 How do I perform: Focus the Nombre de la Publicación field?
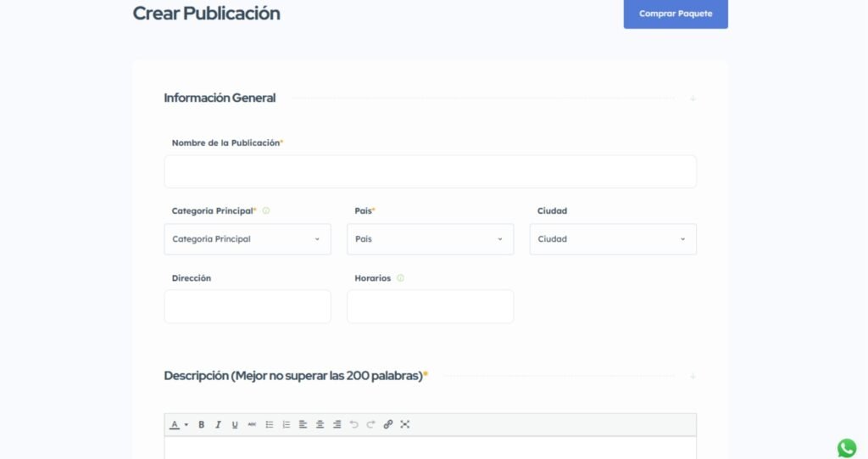pyautogui.click(x=430, y=171)
